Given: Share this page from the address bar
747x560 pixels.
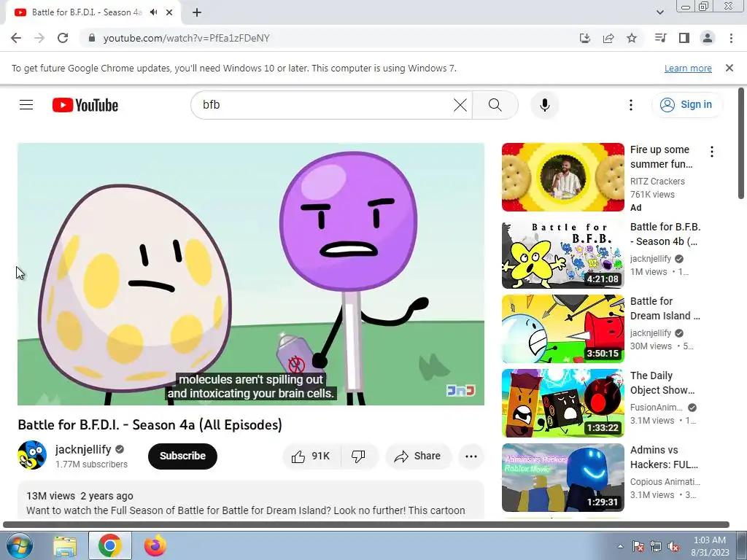Looking at the screenshot, I should tap(608, 38).
